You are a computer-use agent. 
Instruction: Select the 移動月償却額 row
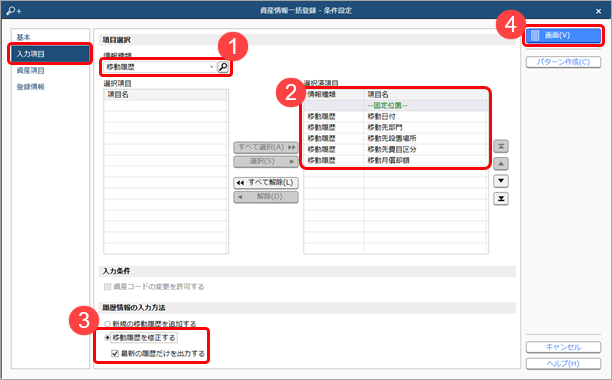click(x=395, y=160)
